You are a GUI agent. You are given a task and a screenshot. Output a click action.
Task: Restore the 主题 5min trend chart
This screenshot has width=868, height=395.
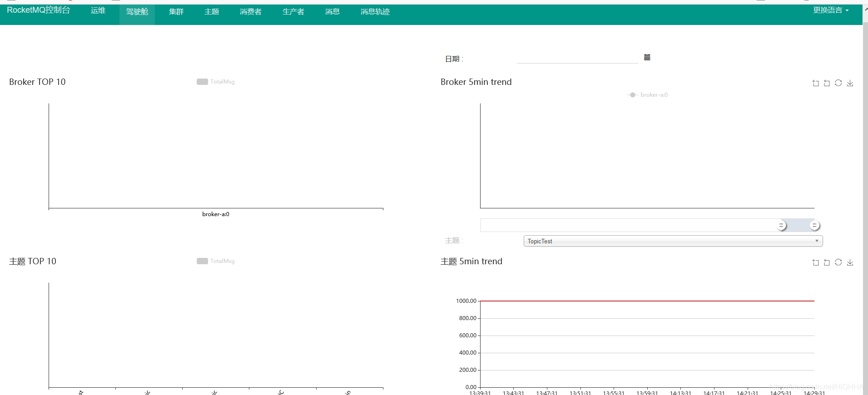838,262
